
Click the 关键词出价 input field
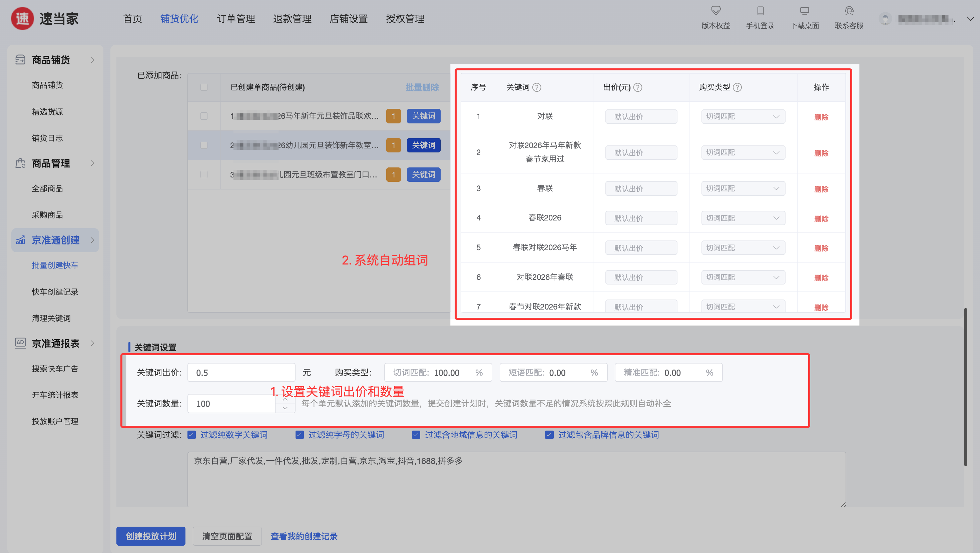tap(241, 373)
